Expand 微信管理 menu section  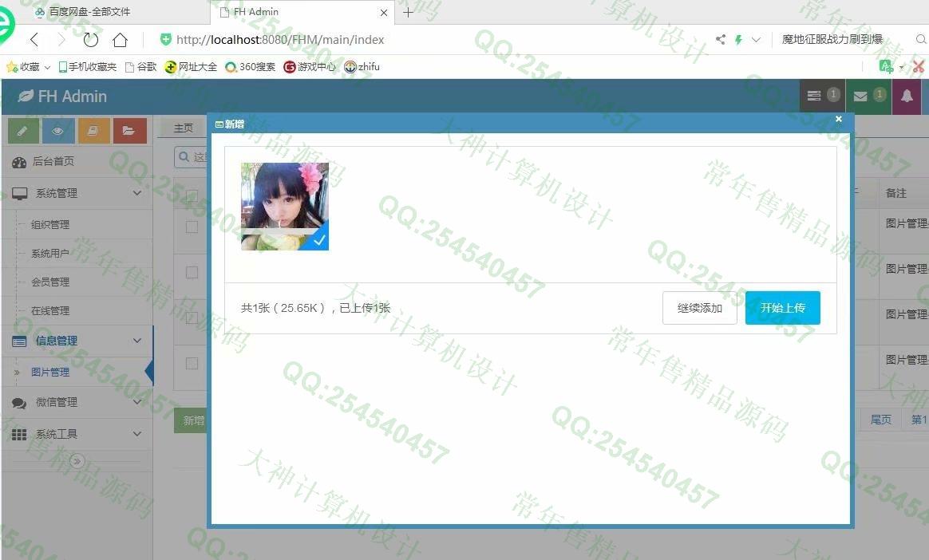(77, 403)
